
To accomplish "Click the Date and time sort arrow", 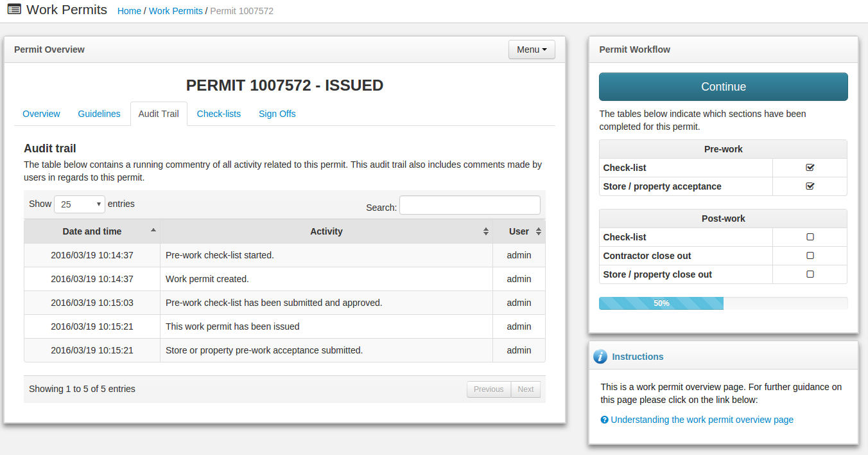I will click(153, 231).
